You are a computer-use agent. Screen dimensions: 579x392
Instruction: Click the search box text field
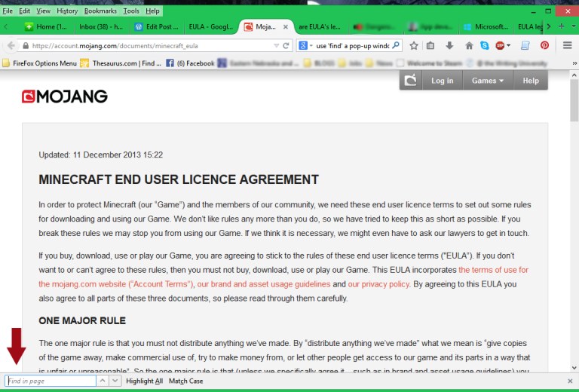click(353, 46)
